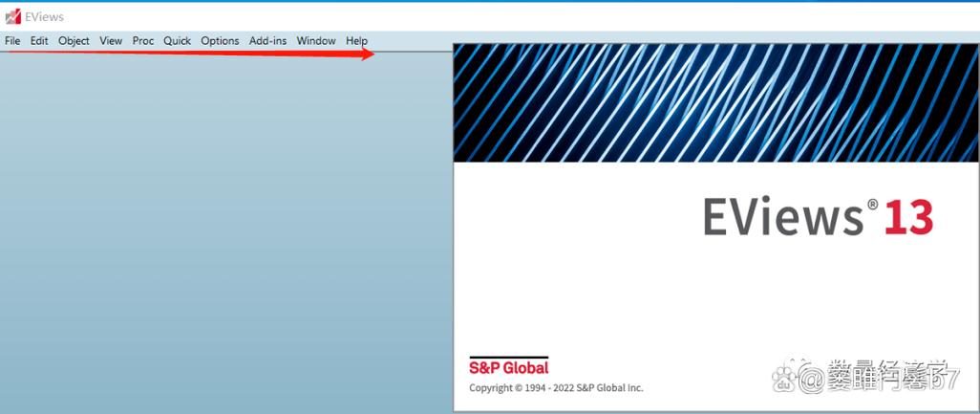
Task: Open the Window menu
Action: pos(316,41)
